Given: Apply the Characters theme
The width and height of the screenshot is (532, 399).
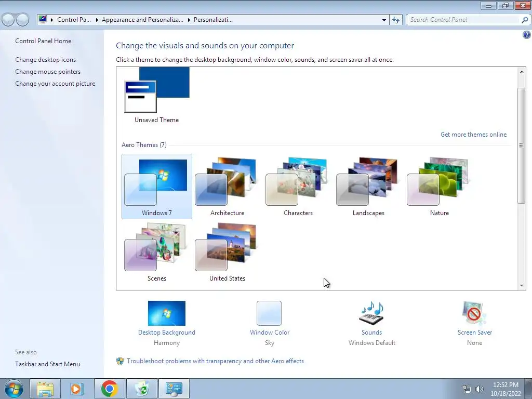Looking at the screenshot, I should [x=298, y=187].
